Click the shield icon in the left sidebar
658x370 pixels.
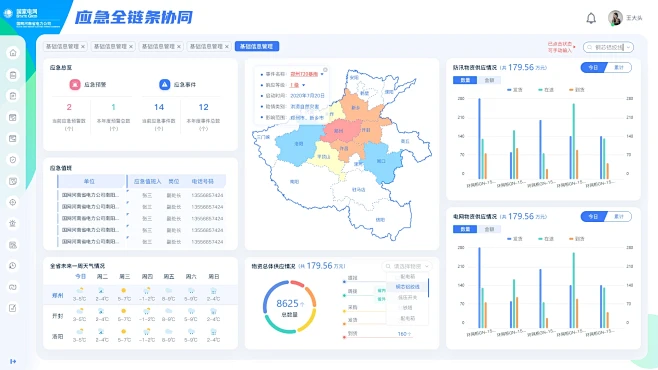click(13, 159)
